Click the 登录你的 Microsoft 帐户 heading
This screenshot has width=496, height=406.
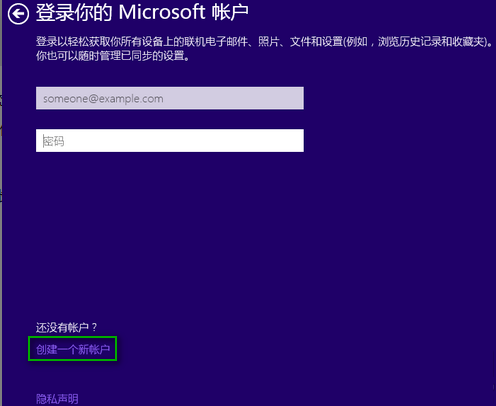coord(142,13)
